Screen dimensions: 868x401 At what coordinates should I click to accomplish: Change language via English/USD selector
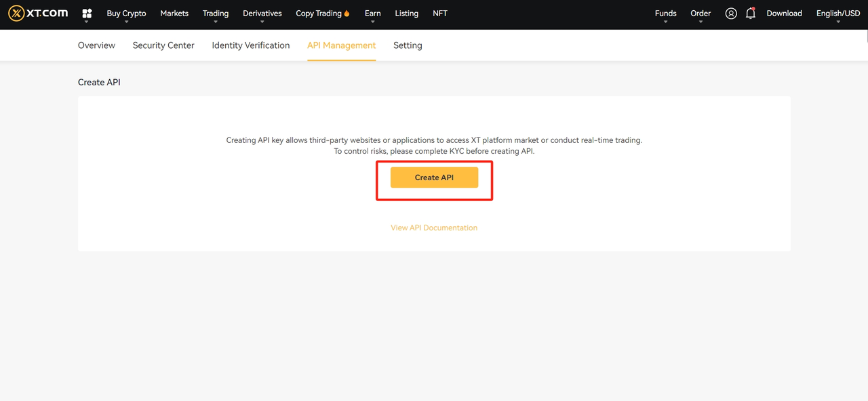(x=838, y=14)
